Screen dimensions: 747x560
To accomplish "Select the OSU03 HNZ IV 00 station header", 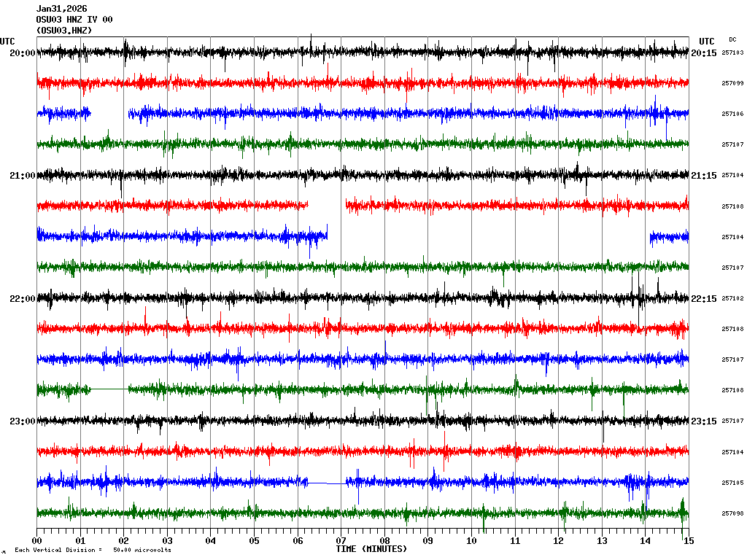I will pos(74,20).
